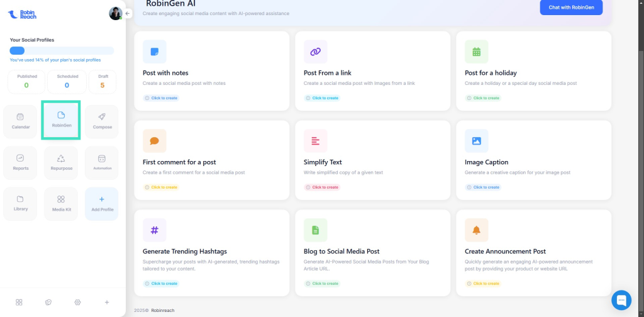Click the orange bell icon on Create Announcement Post
The width and height of the screenshot is (644, 317).
(477, 230)
